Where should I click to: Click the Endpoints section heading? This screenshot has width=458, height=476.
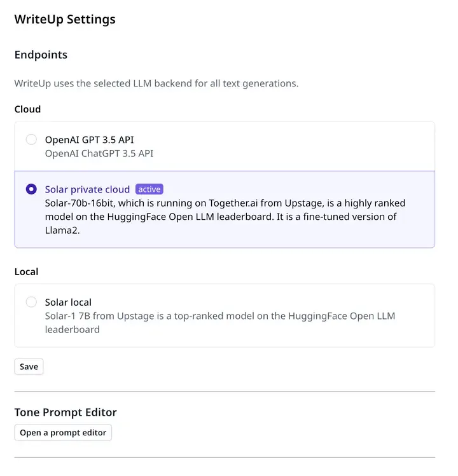pos(41,55)
